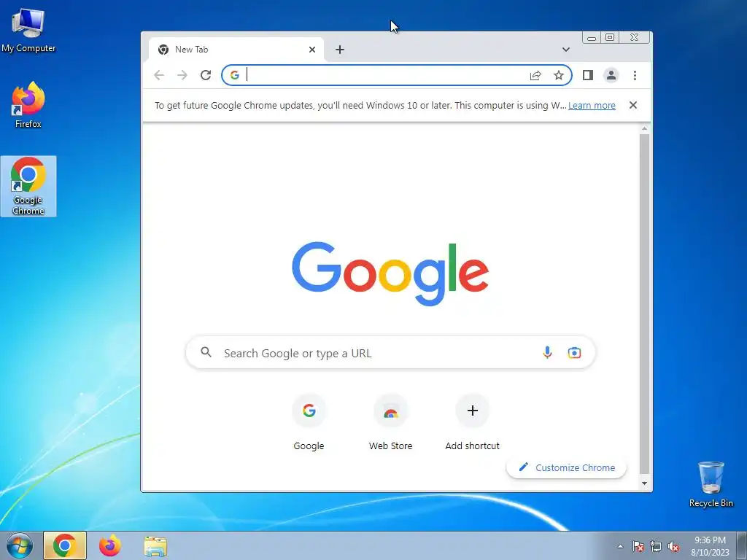Click Customize Chrome button
This screenshot has height=560, width=747.
pyautogui.click(x=566, y=467)
